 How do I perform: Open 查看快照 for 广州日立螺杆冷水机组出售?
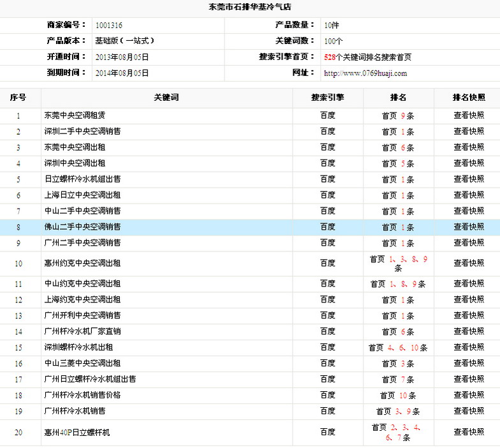tap(469, 379)
